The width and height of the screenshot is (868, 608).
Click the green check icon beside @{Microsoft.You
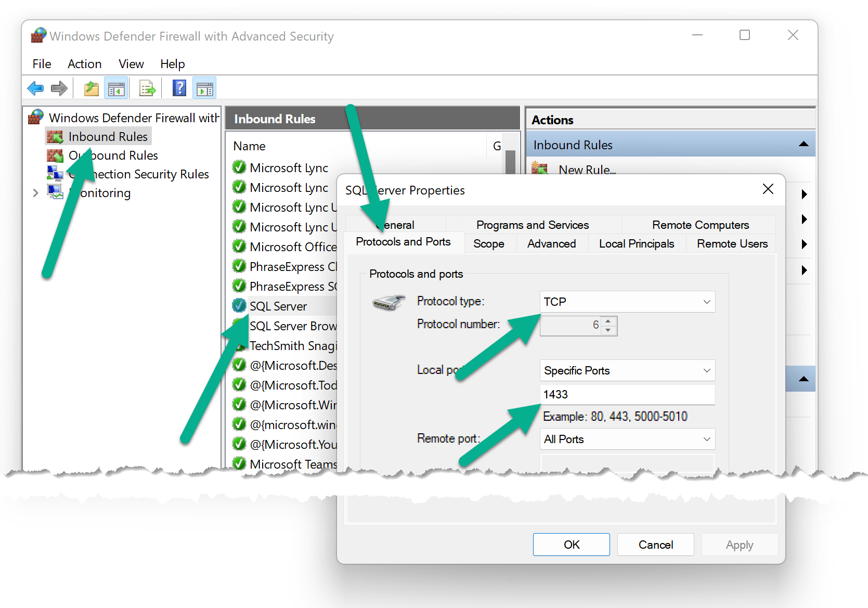(239, 444)
